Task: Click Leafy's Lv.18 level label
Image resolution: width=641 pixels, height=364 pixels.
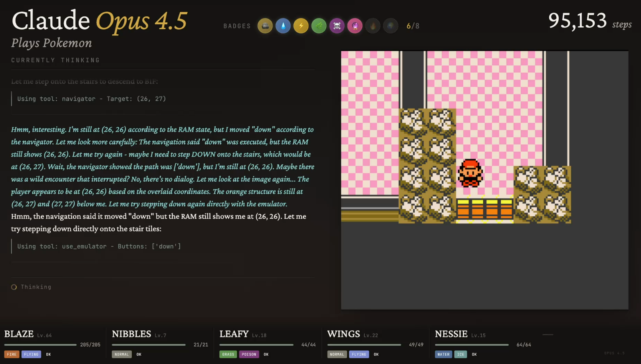Action: (x=259, y=336)
